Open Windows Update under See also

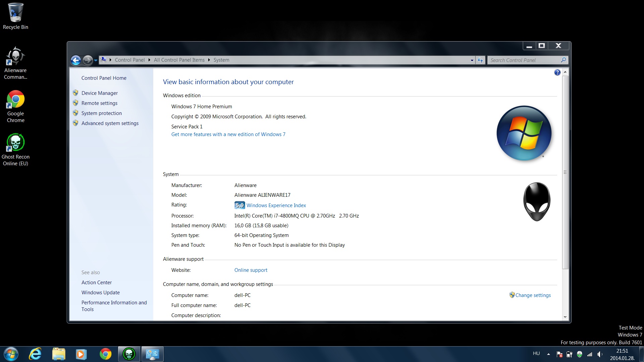click(100, 293)
